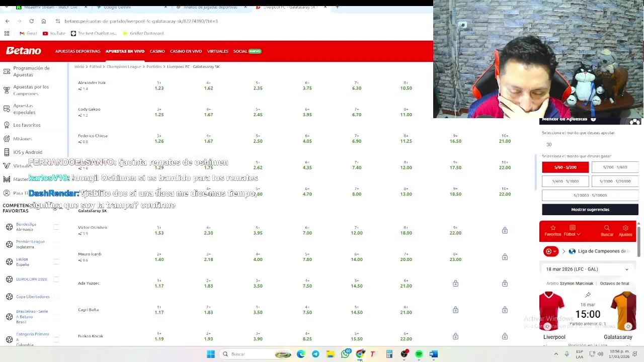Toggle LaLiga favorite checkbox
The width and height of the screenshot is (644, 362).
pyautogui.click(x=56, y=261)
